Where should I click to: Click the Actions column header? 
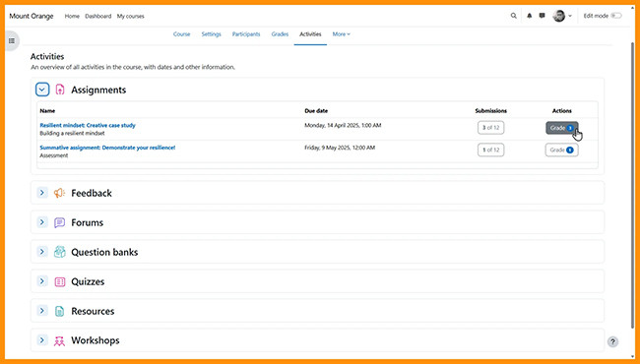point(562,111)
